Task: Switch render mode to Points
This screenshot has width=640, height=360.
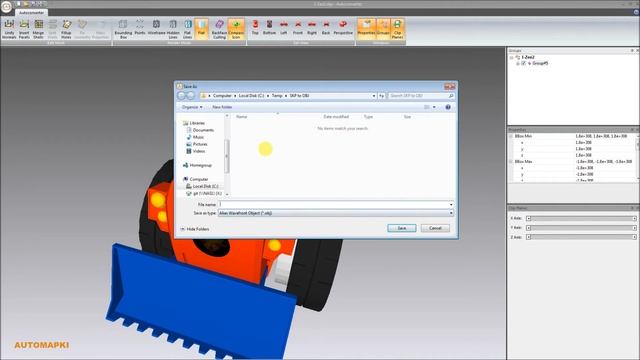Action: [x=140, y=28]
